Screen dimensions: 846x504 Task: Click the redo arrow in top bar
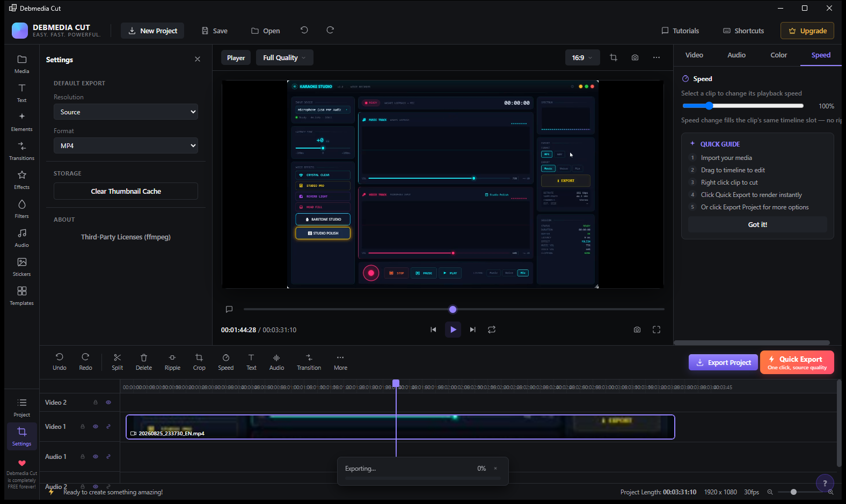pyautogui.click(x=330, y=30)
